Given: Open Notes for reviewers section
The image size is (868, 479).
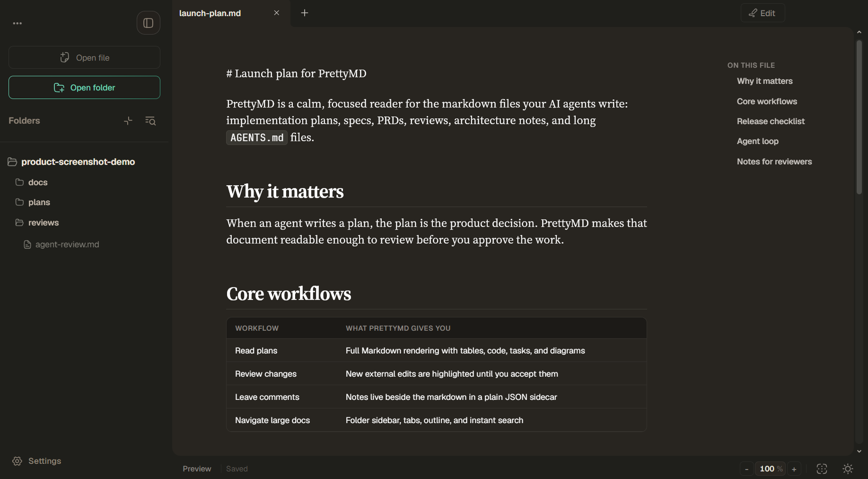Looking at the screenshot, I should click(x=774, y=161).
